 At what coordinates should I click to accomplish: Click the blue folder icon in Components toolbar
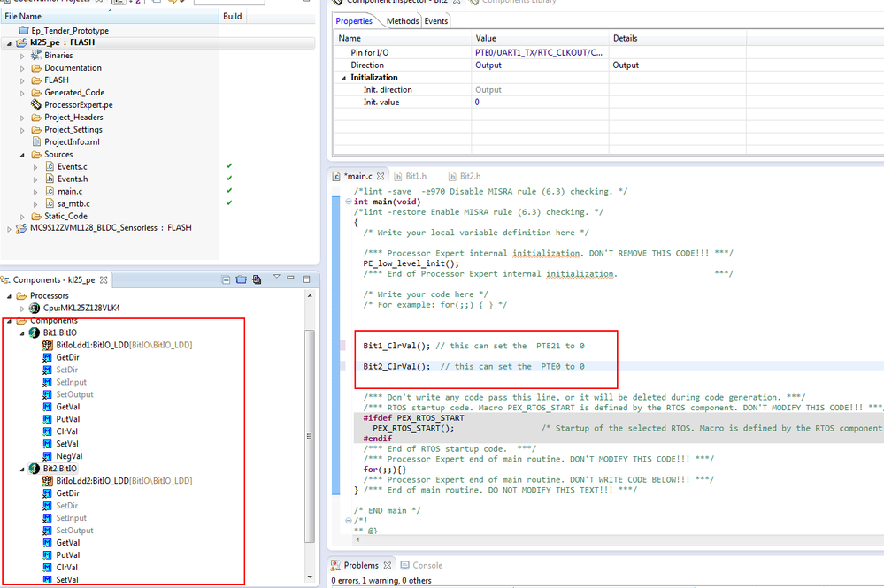(242, 279)
